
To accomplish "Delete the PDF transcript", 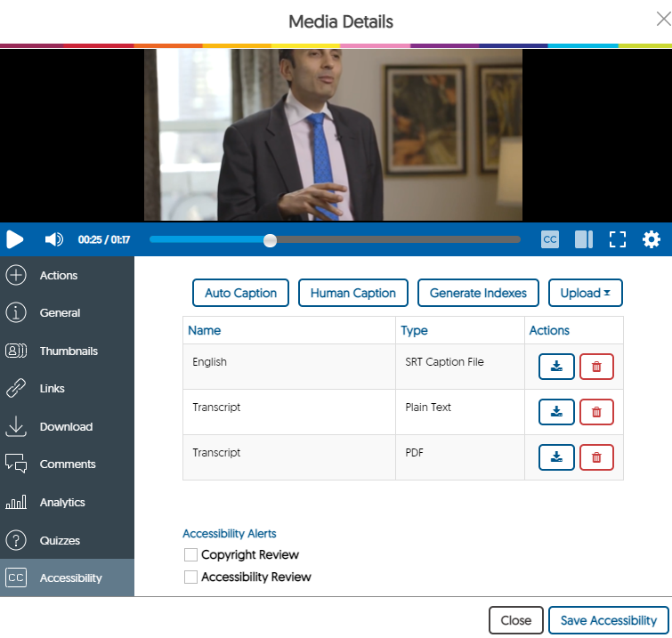I will click(596, 456).
